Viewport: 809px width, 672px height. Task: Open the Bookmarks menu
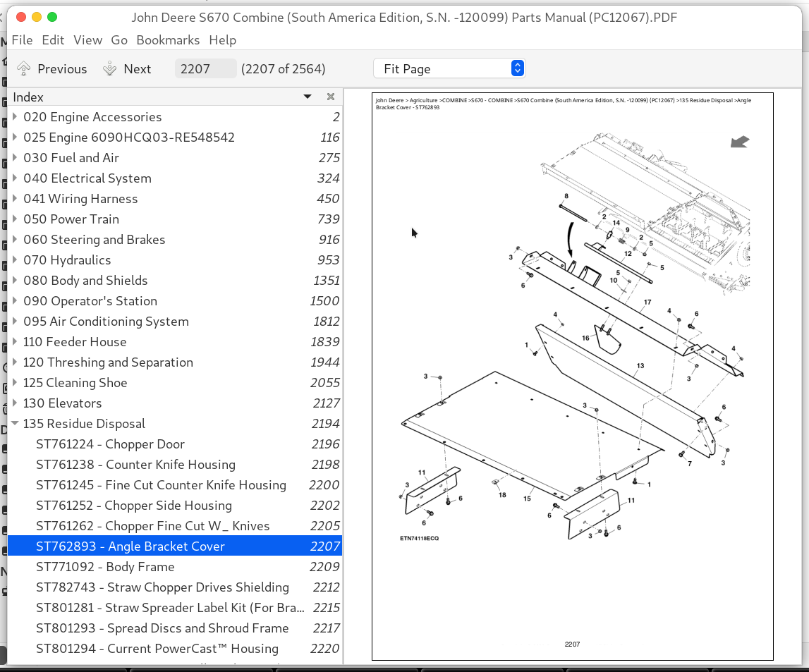pos(168,40)
